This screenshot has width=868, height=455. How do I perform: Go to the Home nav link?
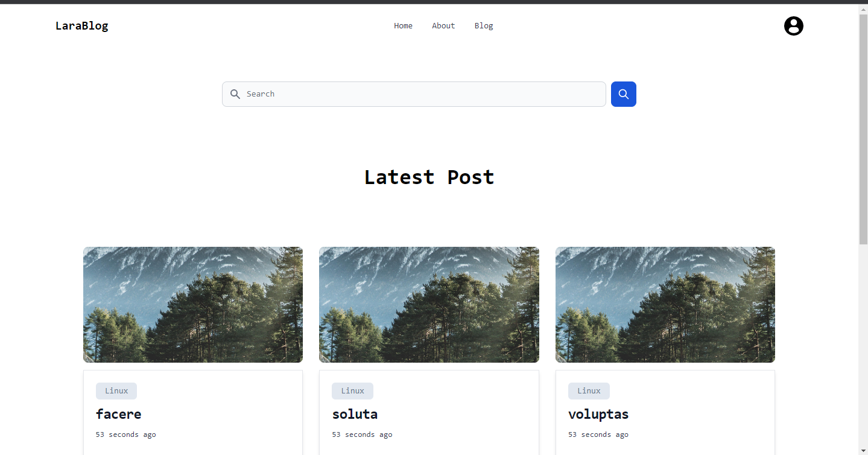click(x=403, y=26)
